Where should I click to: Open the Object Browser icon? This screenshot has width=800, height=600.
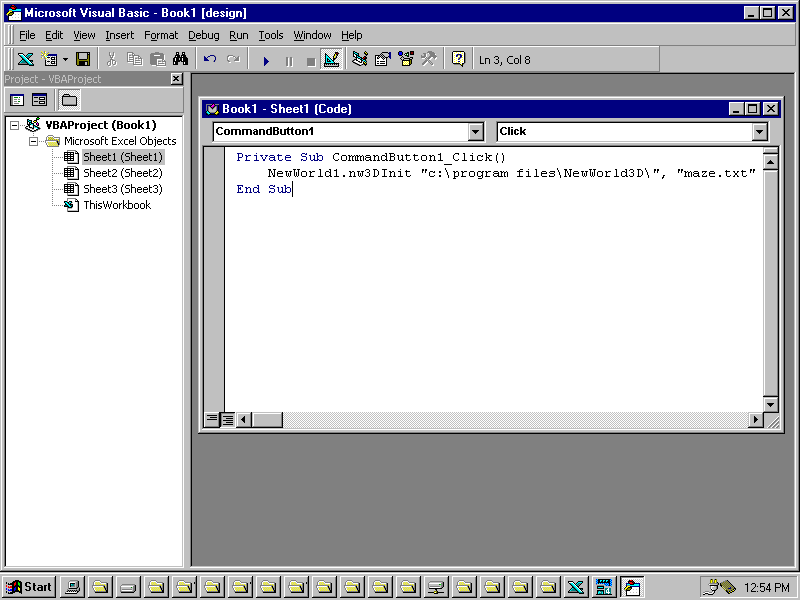coord(406,60)
